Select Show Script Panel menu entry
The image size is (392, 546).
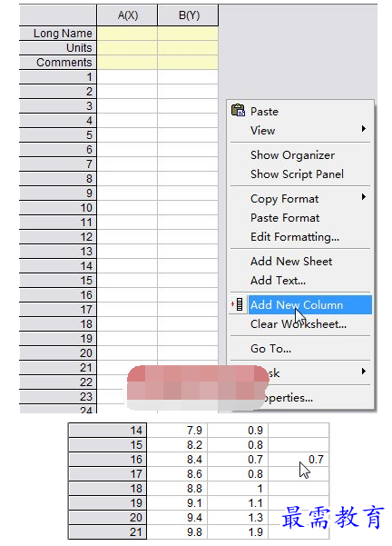click(x=297, y=174)
